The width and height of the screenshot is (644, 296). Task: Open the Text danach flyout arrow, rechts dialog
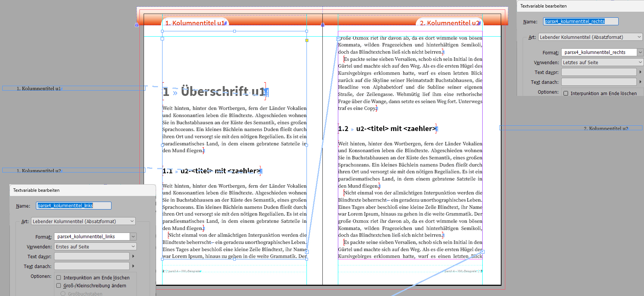click(x=640, y=82)
